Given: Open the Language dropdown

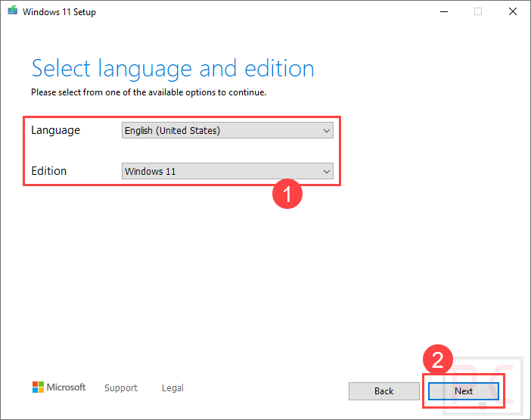Looking at the screenshot, I should (x=227, y=130).
